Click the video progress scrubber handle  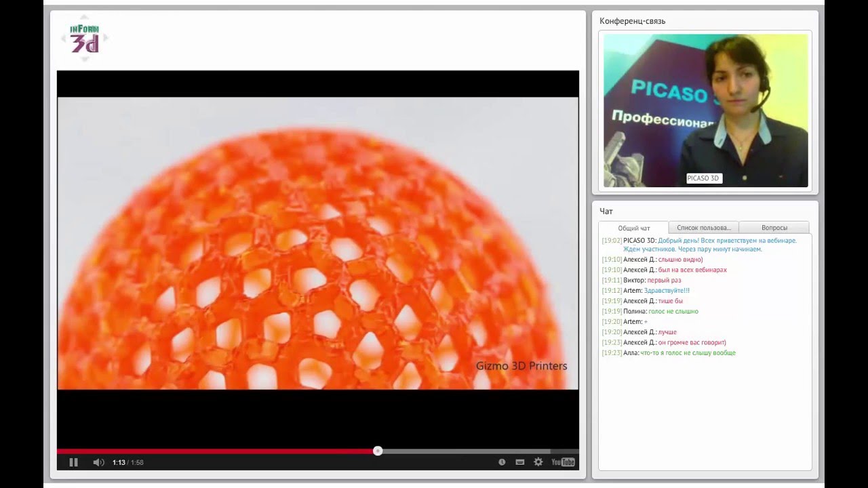coord(378,451)
